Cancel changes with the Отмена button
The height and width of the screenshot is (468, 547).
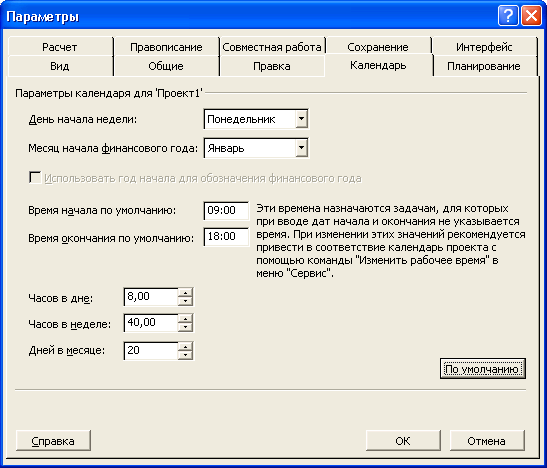[487, 441]
